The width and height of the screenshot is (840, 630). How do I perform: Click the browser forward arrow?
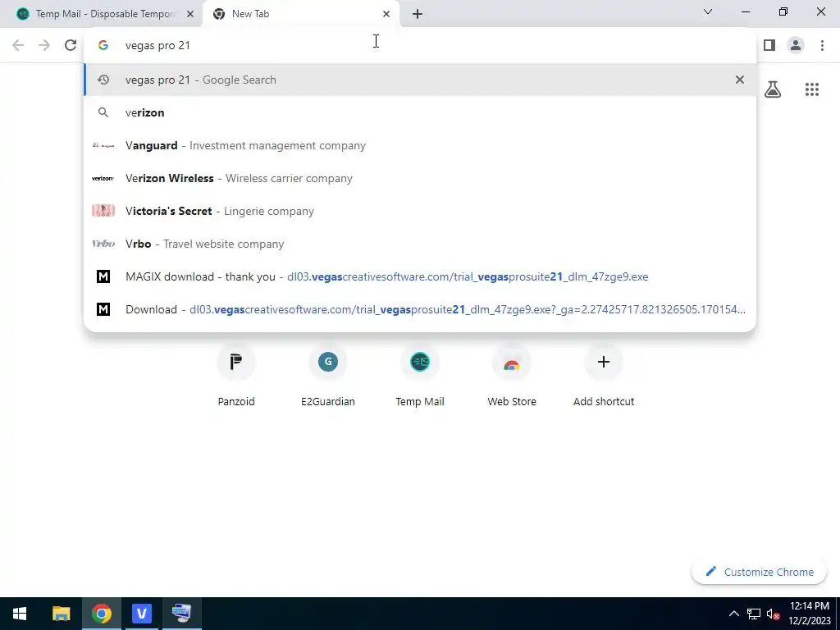[44, 45]
